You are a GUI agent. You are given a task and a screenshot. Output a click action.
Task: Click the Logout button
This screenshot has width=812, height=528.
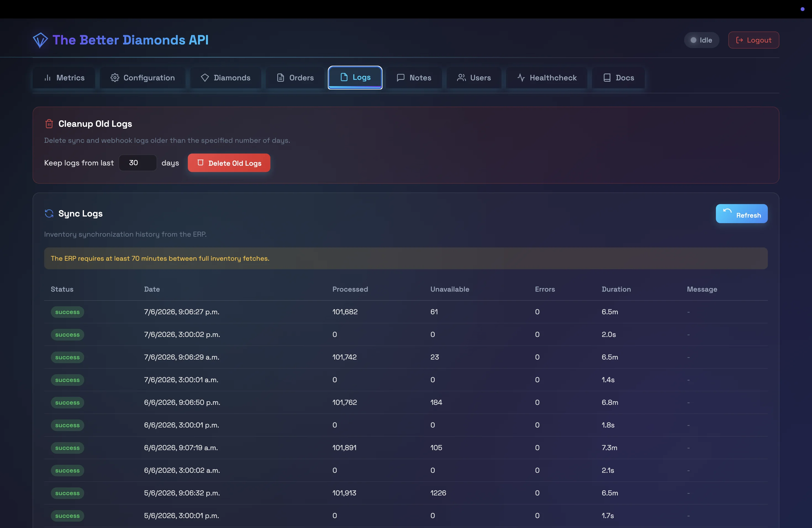coord(753,40)
